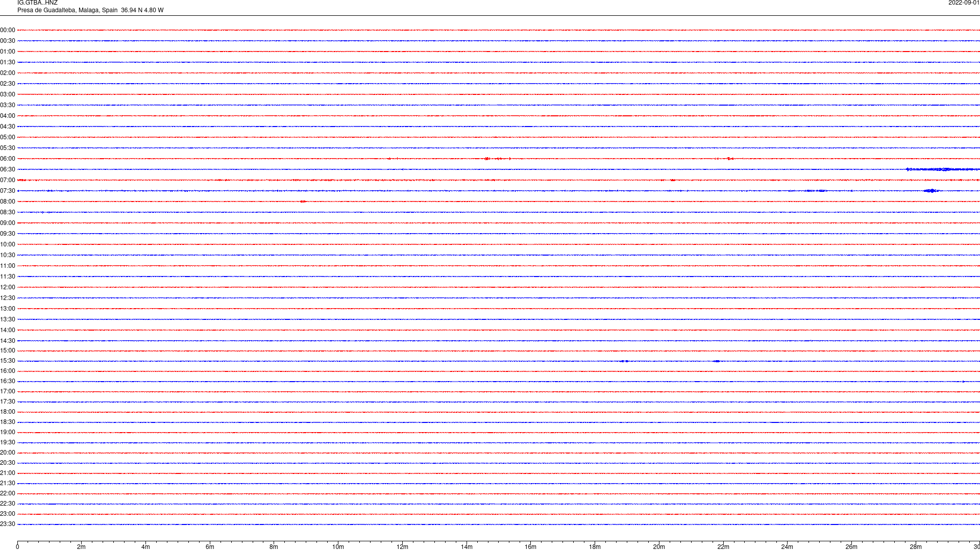This screenshot has height=551, width=980.
Task: Select the 07:00 time row label
Action: (8, 180)
